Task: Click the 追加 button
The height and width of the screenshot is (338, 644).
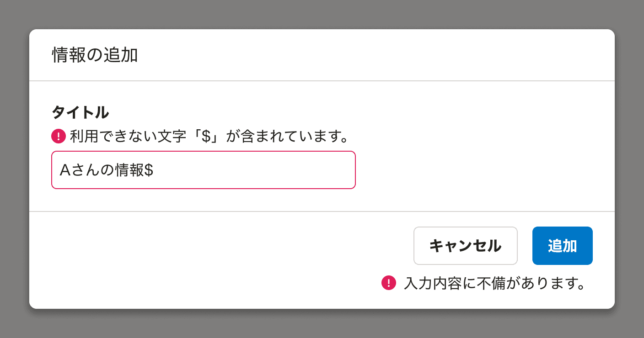Action: point(562,245)
